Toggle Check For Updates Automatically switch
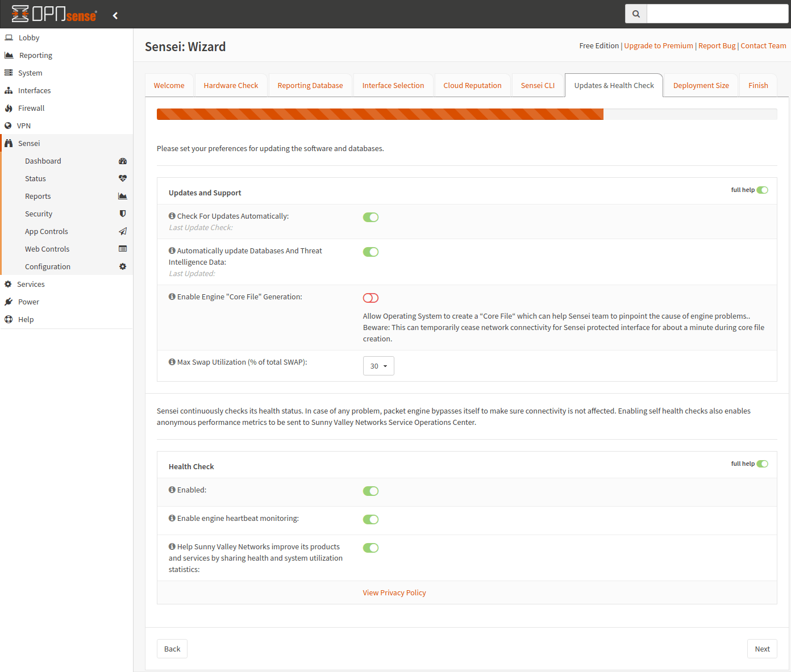The width and height of the screenshot is (791, 672). coord(370,218)
